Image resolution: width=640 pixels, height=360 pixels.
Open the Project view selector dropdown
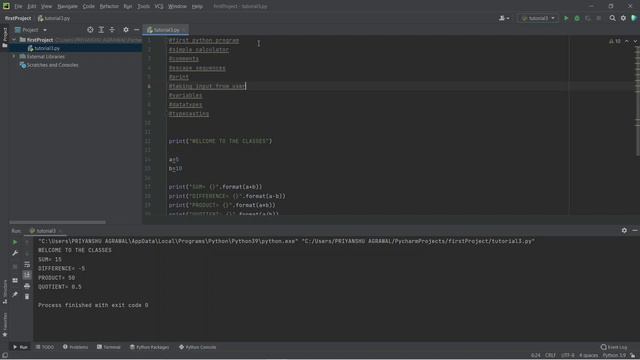click(x=31, y=30)
